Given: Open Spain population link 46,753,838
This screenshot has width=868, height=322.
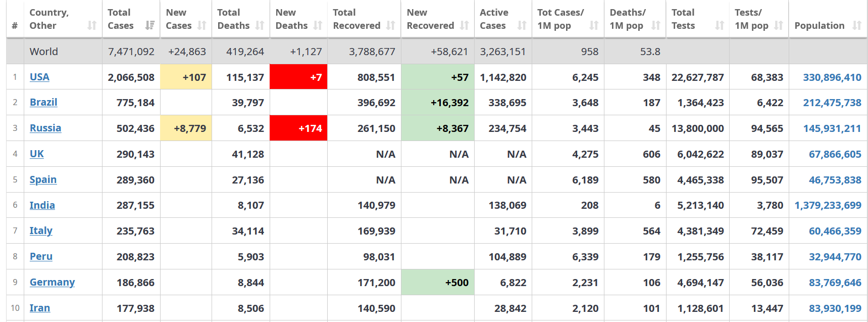Looking at the screenshot, I should (x=835, y=180).
